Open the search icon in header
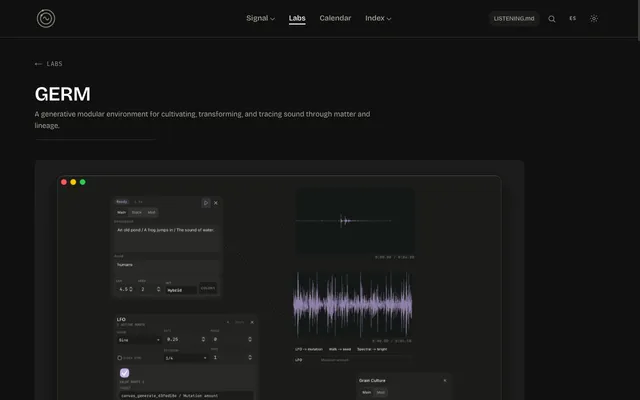This screenshot has width=640, height=400. [x=551, y=19]
